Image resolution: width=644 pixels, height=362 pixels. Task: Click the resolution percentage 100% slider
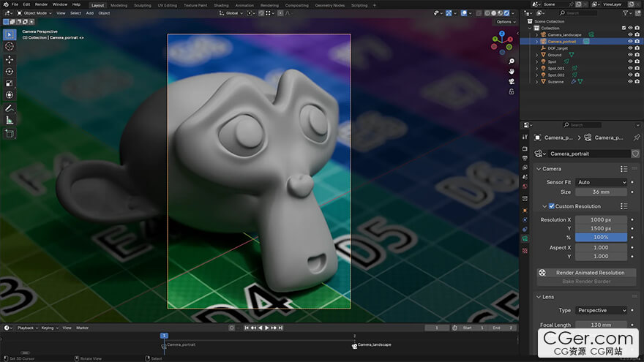pyautogui.click(x=601, y=238)
